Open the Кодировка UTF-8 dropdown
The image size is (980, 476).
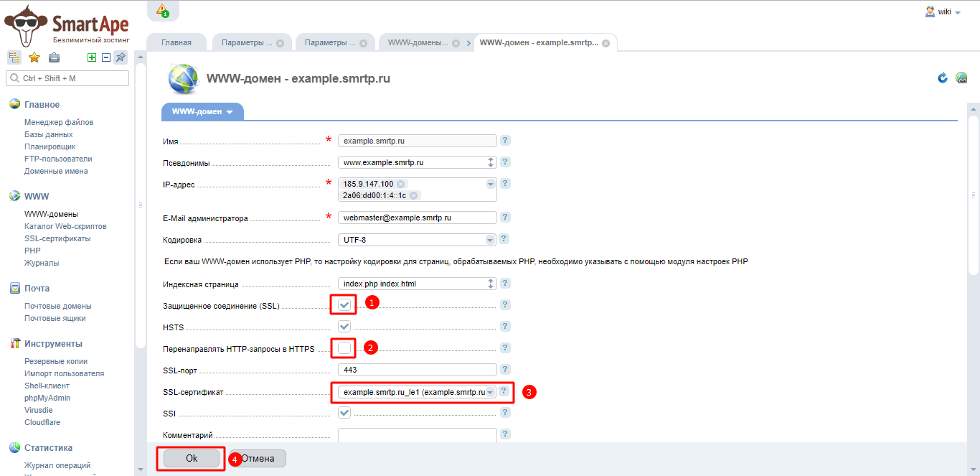(490, 240)
